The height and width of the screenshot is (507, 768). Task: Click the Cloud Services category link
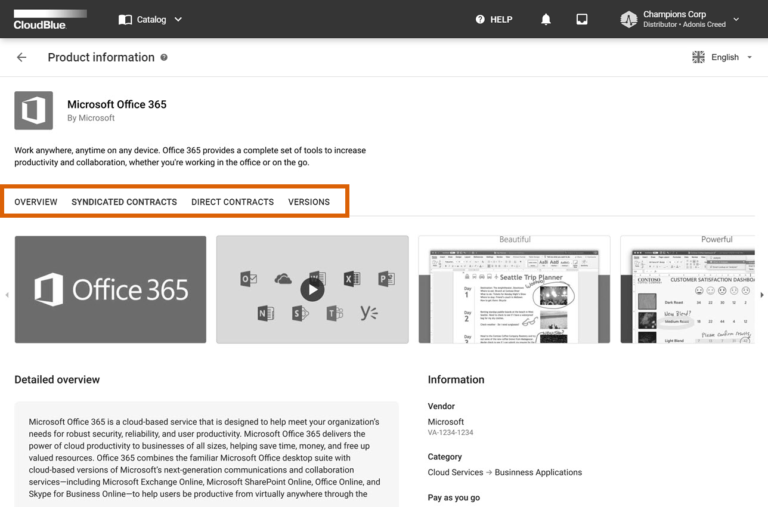[x=455, y=472]
